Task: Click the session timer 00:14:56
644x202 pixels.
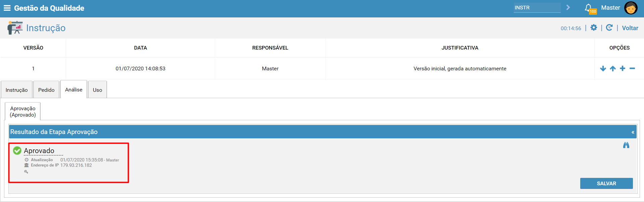Action: 571,28
